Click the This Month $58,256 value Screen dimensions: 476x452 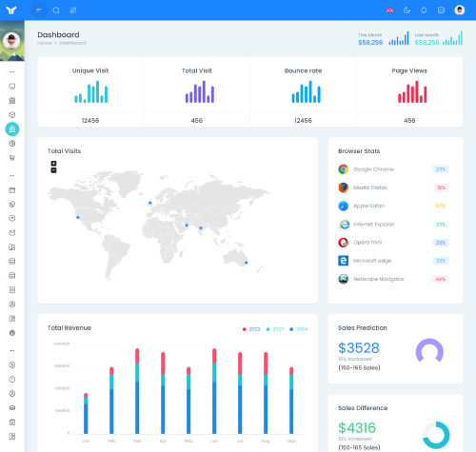370,43
